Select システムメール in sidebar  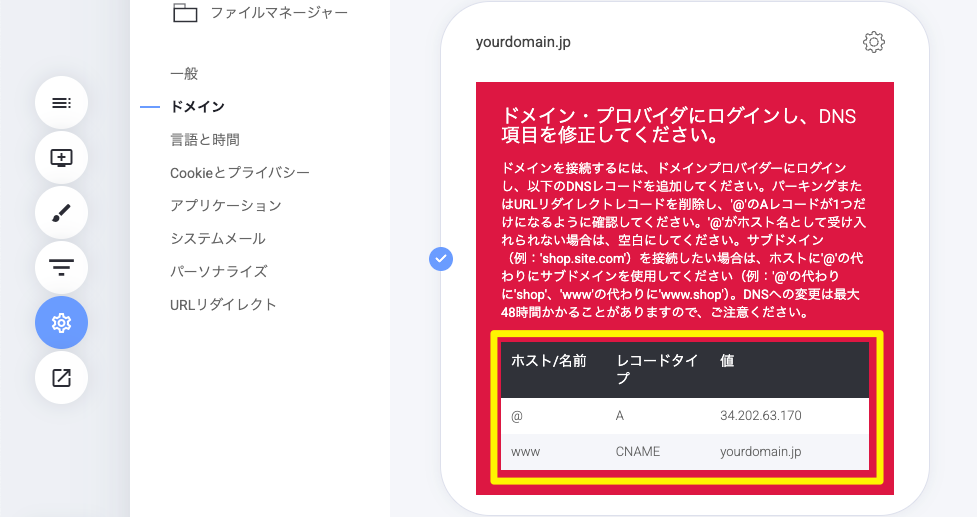(218, 238)
